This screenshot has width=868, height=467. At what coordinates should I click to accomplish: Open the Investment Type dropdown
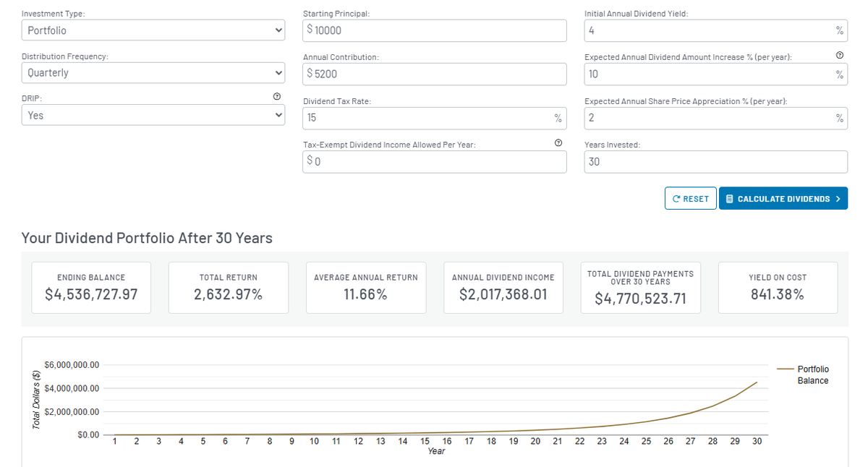(153, 30)
